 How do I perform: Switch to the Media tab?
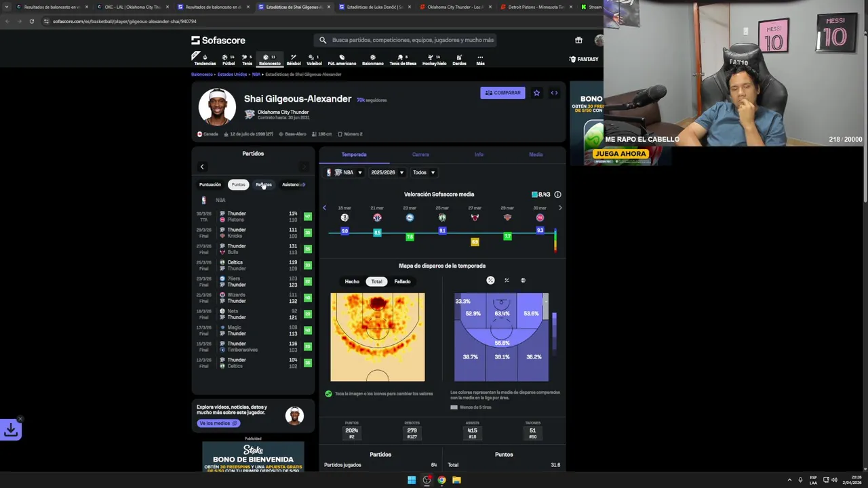click(x=536, y=155)
